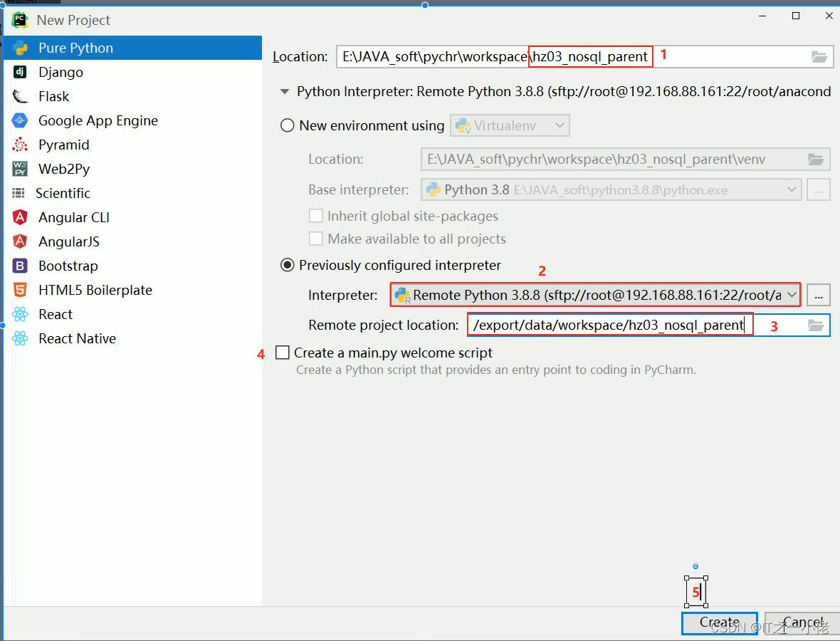This screenshot has height=641, width=840.
Task: Open the Virtualenv environment dropdown
Action: [x=510, y=125]
